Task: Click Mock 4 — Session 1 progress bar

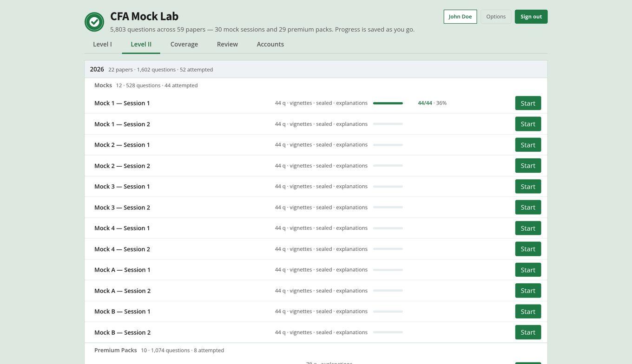Action: pyautogui.click(x=388, y=228)
